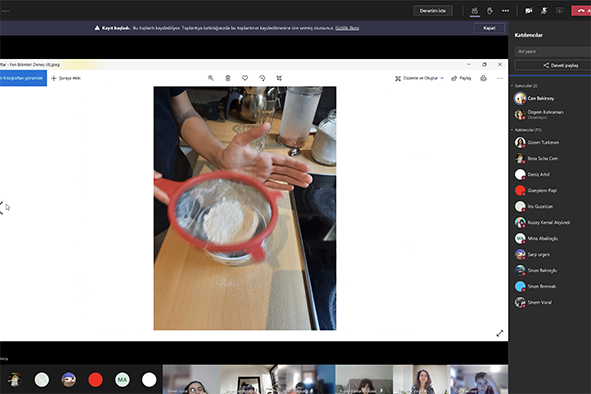
Task: Raise hand in the meeting
Action: pyautogui.click(x=490, y=11)
